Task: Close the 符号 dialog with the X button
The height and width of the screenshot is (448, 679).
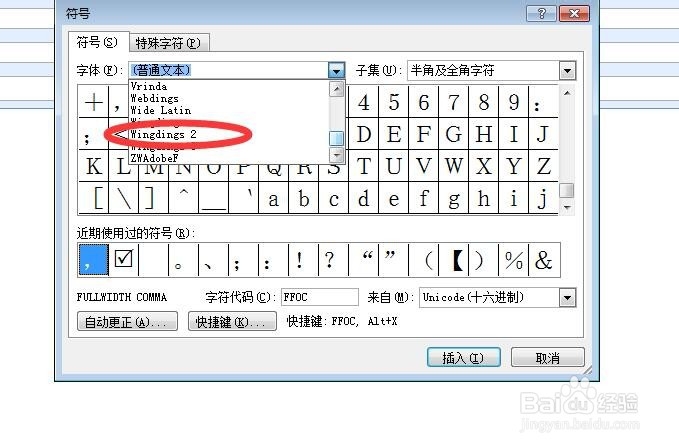Action: tap(574, 13)
